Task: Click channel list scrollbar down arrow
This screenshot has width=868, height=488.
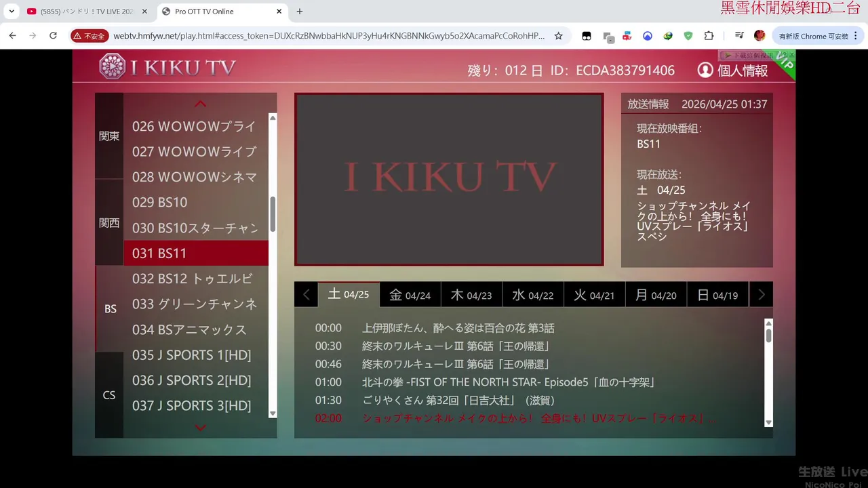Action: point(273,413)
